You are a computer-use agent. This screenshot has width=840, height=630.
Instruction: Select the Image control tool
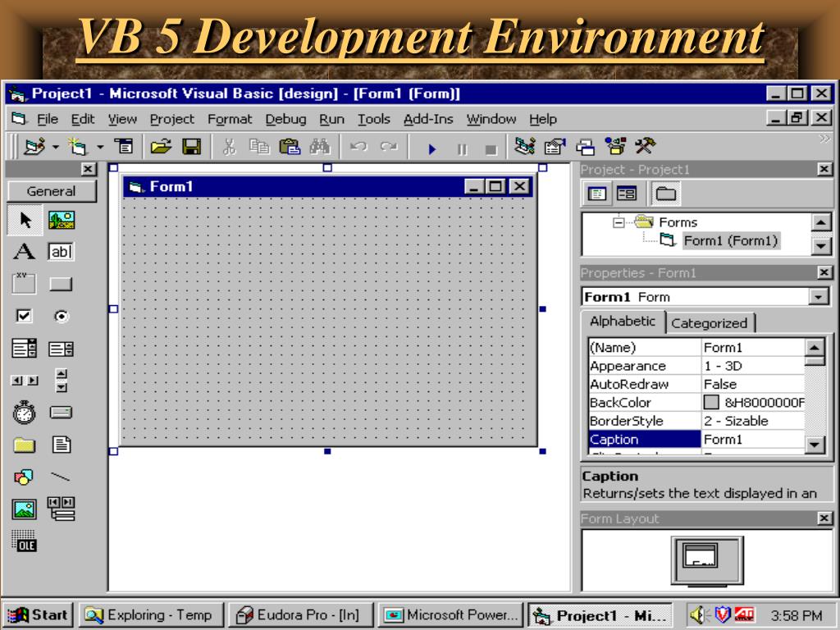click(24, 509)
